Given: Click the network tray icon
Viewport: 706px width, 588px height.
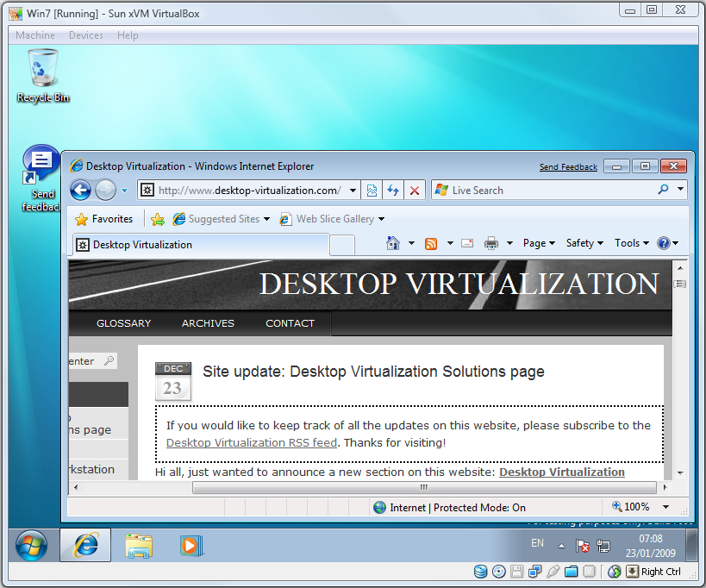Looking at the screenshot, I should pyautogui.click(x=603, y=546).
